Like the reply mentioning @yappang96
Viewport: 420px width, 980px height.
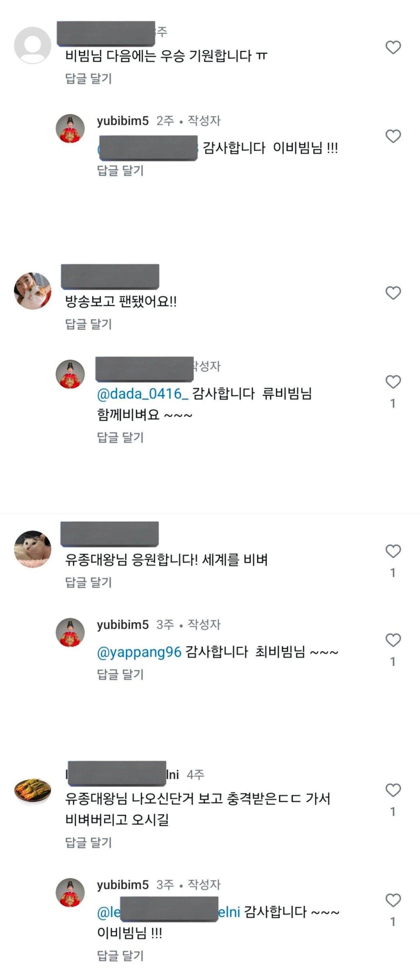[x=393, y=640]
